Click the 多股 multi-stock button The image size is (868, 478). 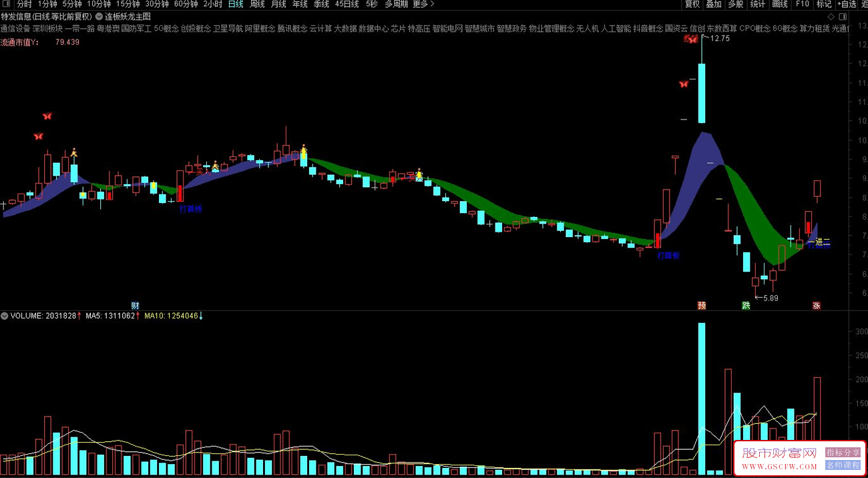point(736,4)
